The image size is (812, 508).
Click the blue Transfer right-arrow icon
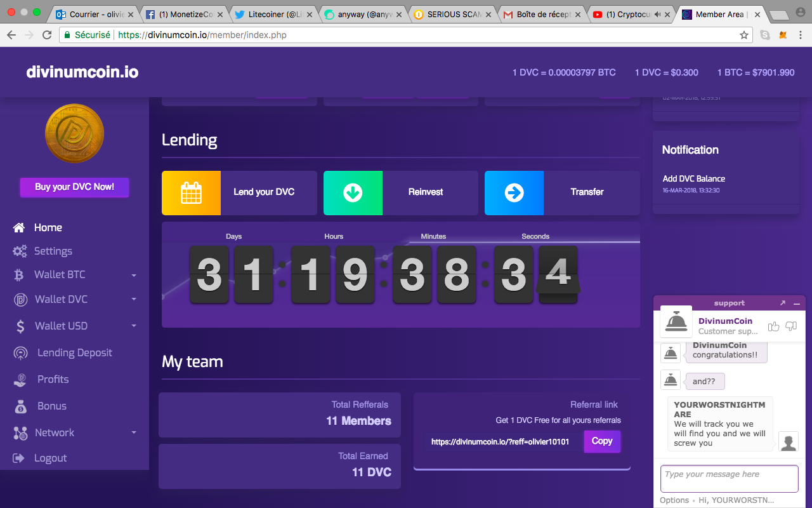click(514, 193)
